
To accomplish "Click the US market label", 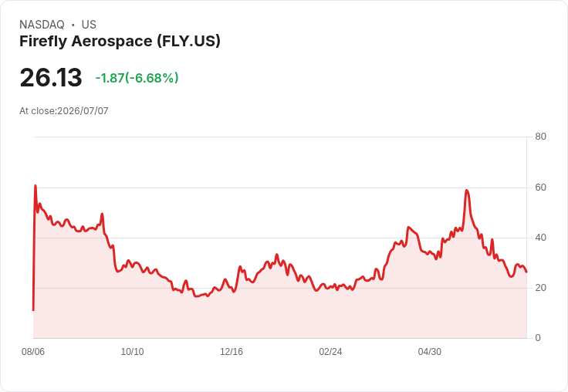I will tap(89, 25).
